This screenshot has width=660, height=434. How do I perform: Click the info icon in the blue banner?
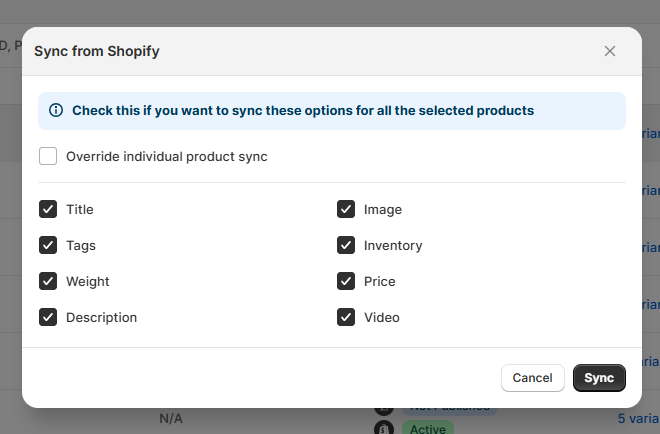[56, 110]
